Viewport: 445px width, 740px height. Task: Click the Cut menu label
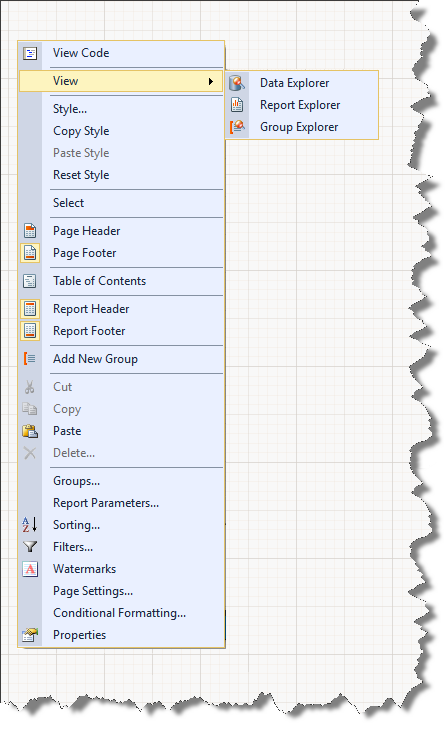pyautogui.click(x=62, y=387)
